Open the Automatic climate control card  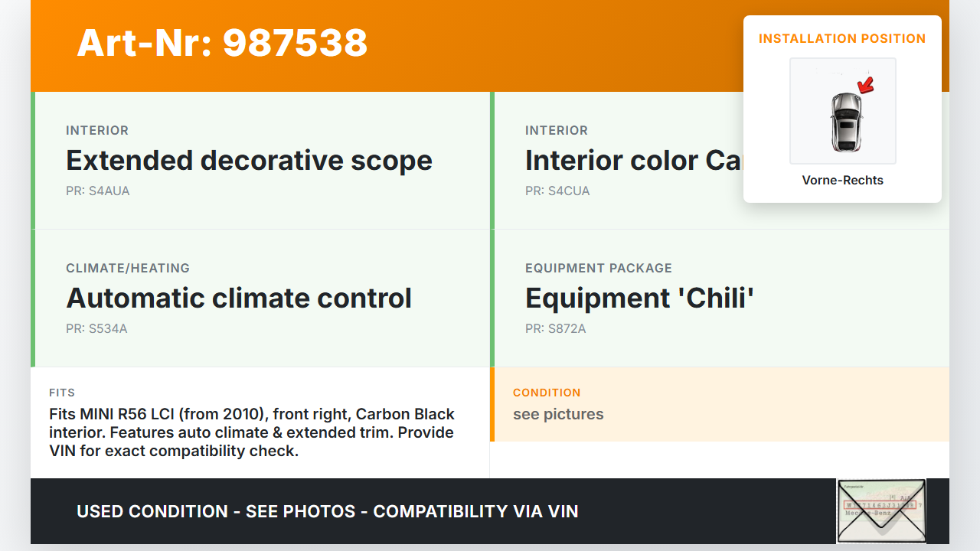[260, 298]
